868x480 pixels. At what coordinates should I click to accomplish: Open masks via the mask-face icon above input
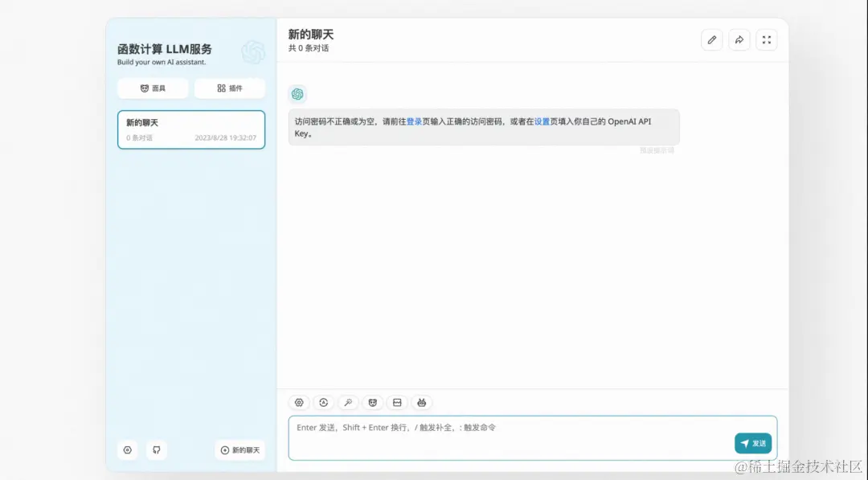[x=372, y=402]
